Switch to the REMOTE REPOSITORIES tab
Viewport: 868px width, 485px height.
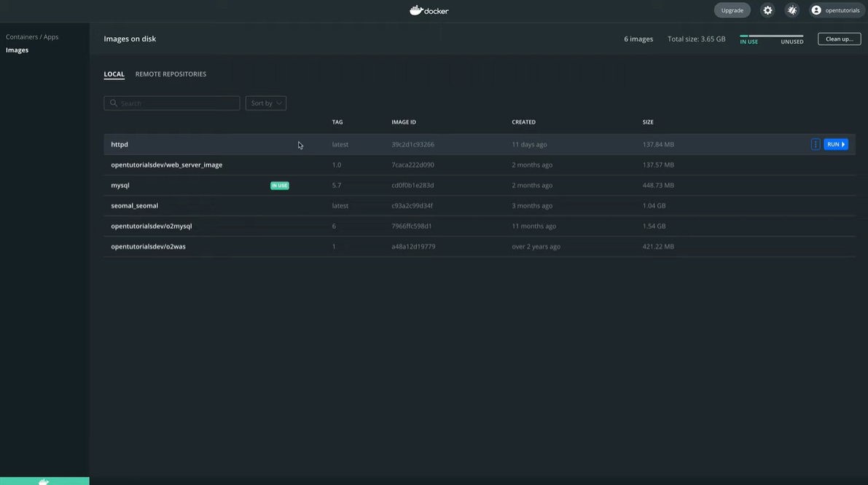(171, 74)
